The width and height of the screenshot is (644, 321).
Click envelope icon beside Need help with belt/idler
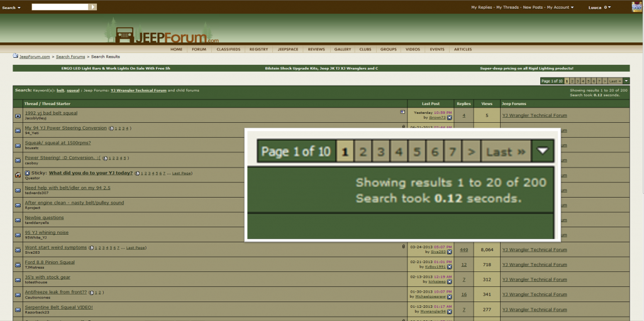(18, 190)
